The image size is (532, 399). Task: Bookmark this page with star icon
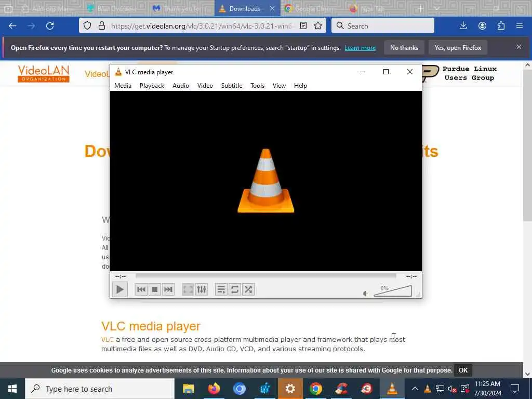(x=318, y=26)
